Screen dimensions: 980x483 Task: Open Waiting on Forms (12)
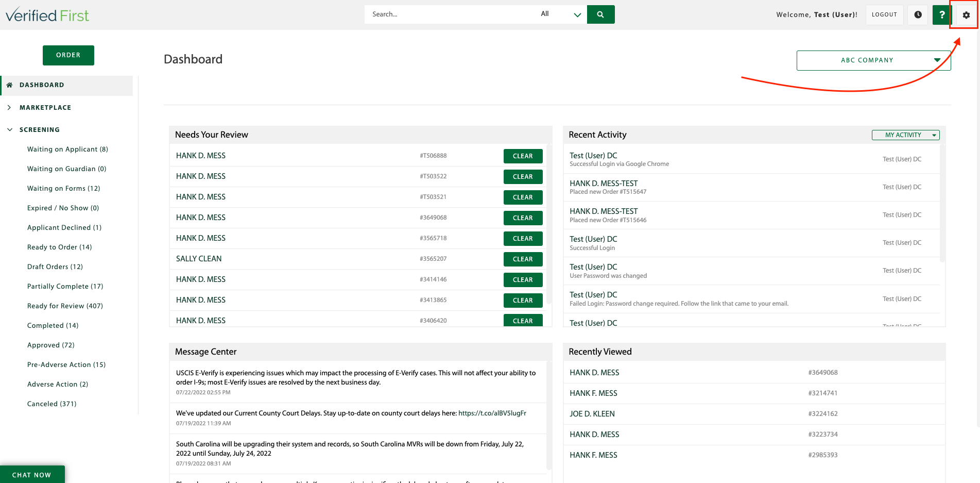point(63,189)
